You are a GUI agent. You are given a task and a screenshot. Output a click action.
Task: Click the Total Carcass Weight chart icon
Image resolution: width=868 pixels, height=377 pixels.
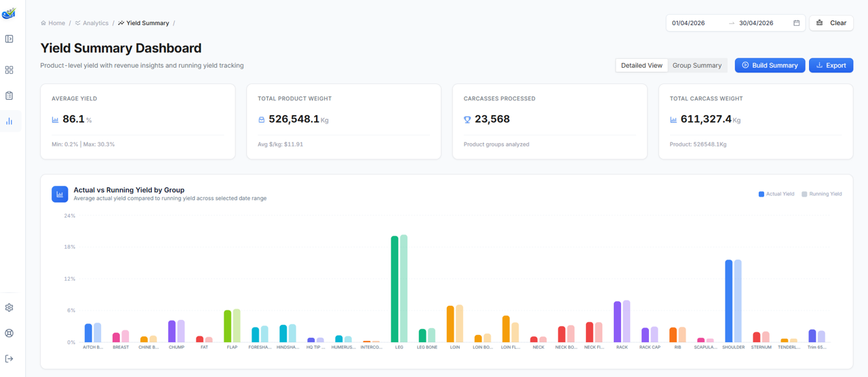pos(673,120)
